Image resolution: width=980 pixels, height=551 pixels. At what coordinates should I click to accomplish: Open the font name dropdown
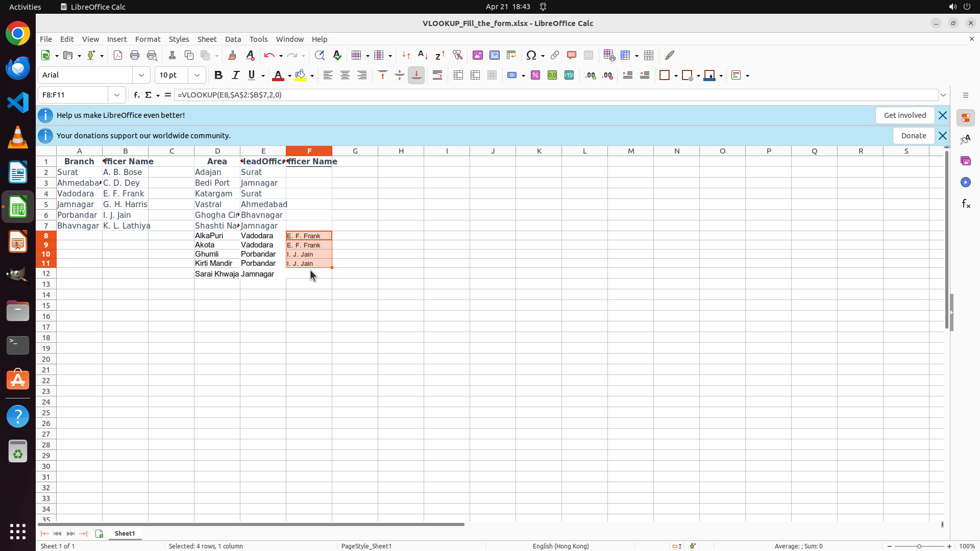point(141,75)
